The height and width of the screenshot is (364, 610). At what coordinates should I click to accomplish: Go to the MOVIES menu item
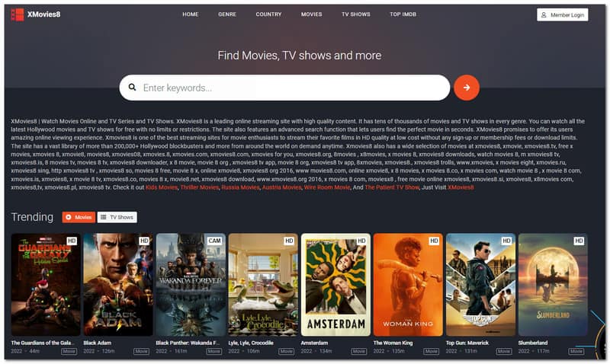coord(311,14)
